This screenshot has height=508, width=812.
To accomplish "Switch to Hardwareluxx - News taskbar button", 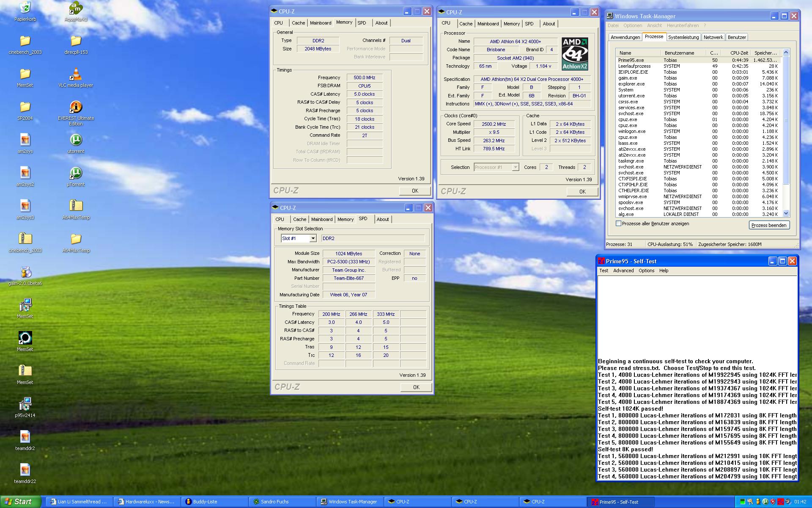I will click(147, 502).
